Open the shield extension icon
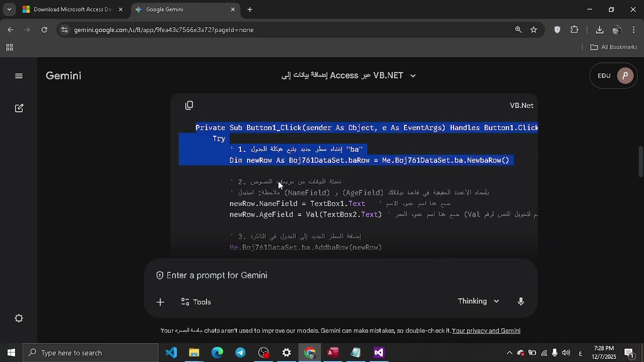The image size is (644, 362). pyautogui.click(x=557, y=30)
